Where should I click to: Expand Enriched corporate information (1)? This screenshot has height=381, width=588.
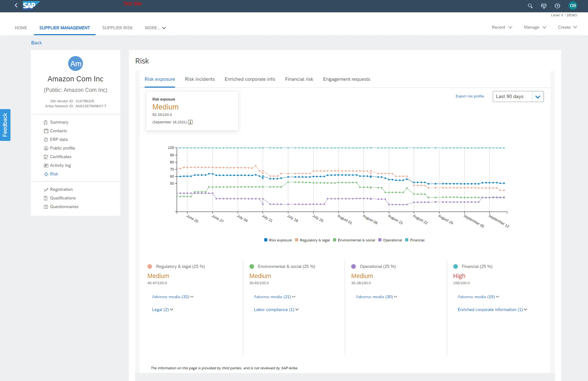click(492, 309)
